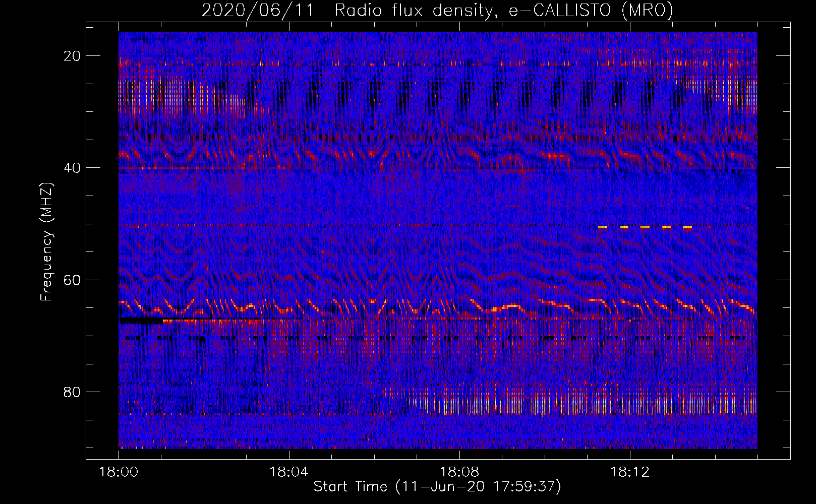Click the 18:12 time tick label
The image size is (816, 504).
630,472
